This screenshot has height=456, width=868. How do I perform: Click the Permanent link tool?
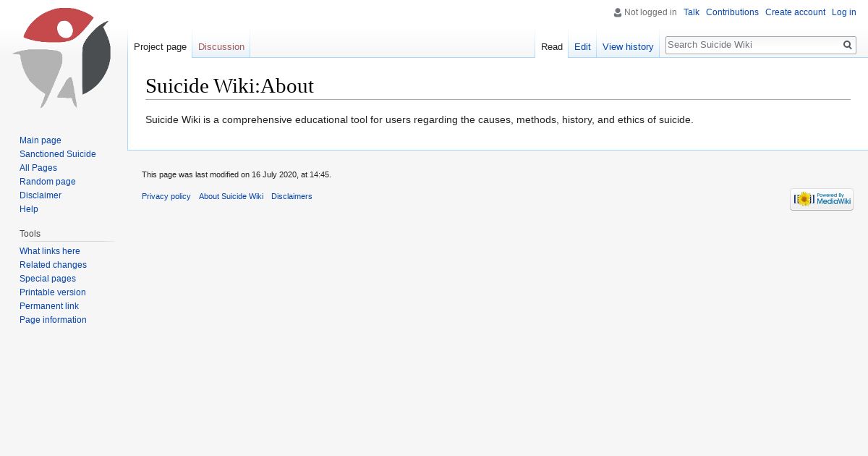49,306
